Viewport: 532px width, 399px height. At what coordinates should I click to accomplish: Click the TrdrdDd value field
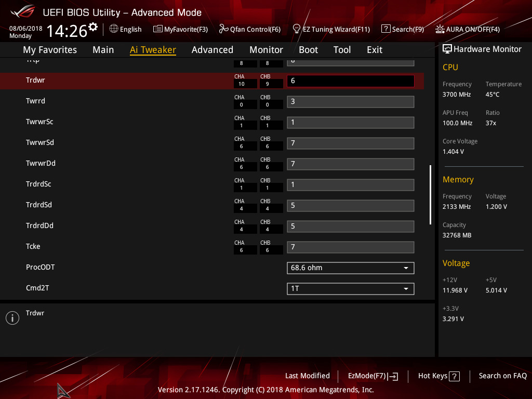pos(351,227)
